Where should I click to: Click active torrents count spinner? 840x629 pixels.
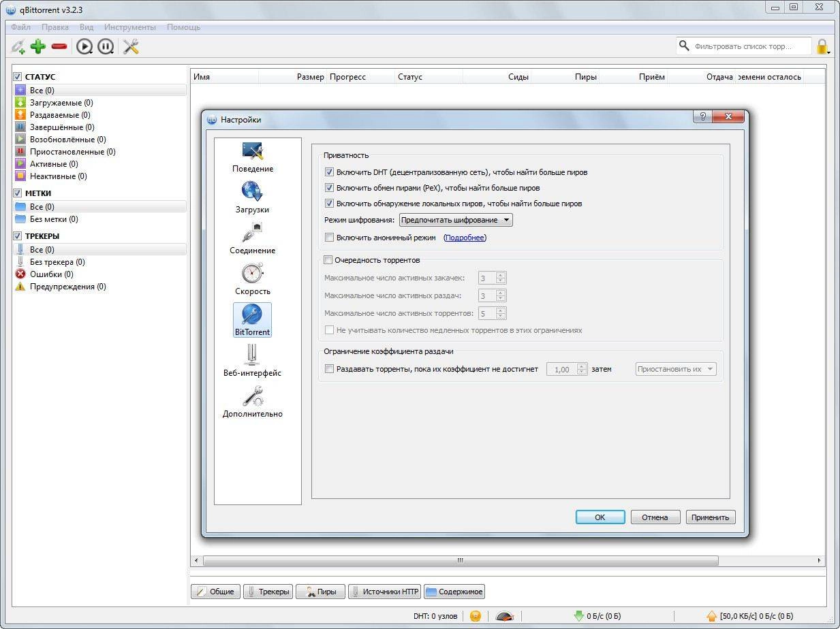pyautogui.click(x=493, y=313)
